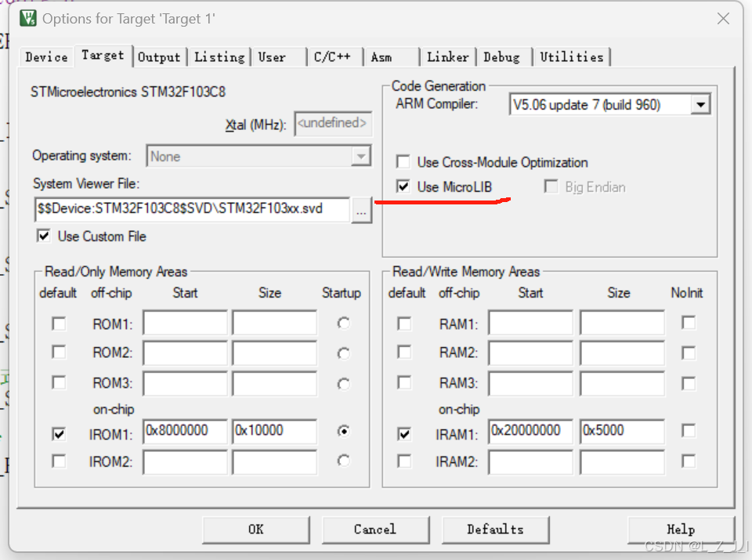Click the IROM1 Start field 0x8000000

tap(185, 432)
